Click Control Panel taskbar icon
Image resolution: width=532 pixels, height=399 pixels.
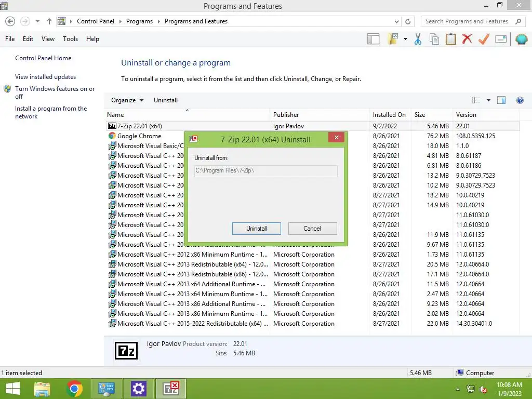pyautogui.click(x=107, y=389)
